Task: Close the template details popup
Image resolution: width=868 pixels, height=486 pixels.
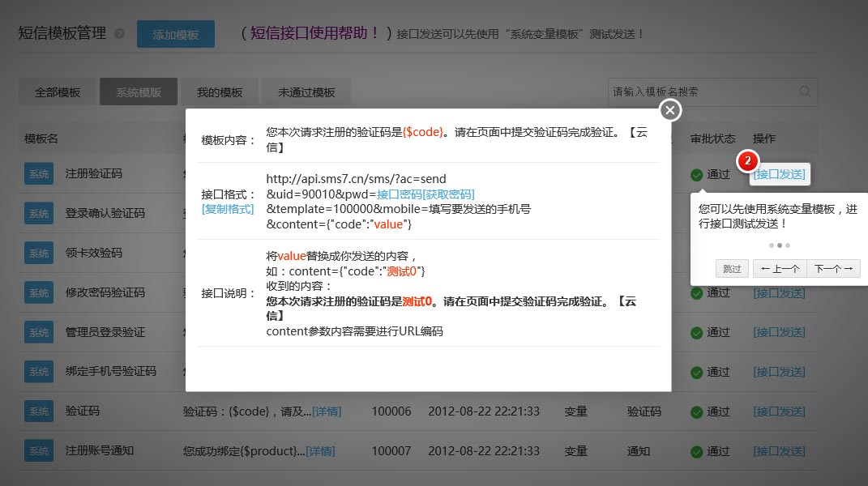Action: click(x=669, y=110)
